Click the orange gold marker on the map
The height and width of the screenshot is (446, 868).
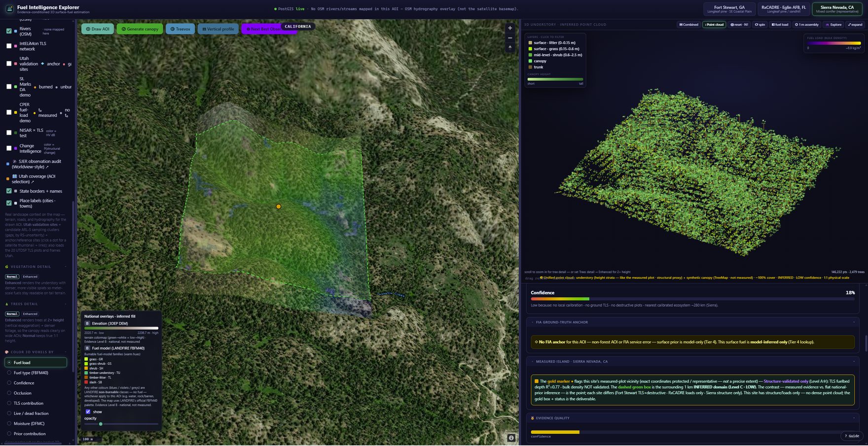tap(279, 206)
